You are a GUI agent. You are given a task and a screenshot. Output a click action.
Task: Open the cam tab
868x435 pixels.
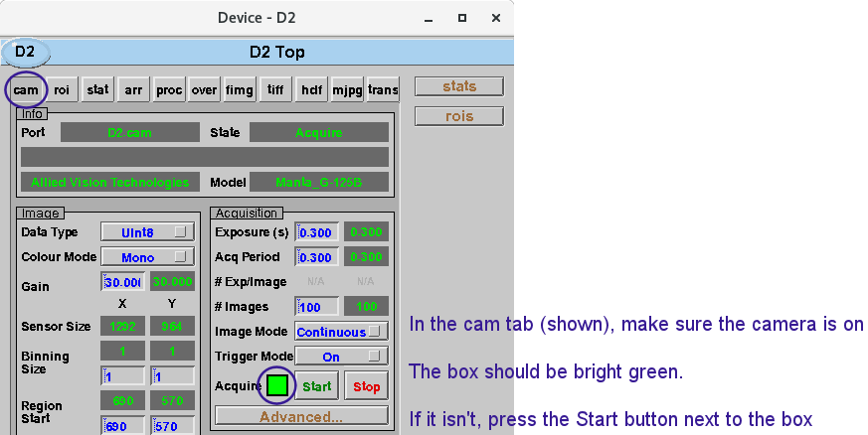[26, 89]
